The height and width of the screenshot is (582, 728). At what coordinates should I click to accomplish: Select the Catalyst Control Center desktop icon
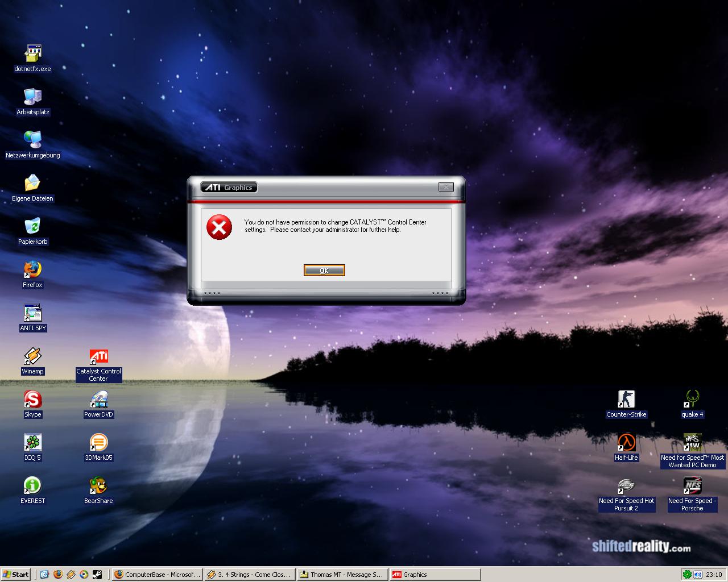[99, 365]
